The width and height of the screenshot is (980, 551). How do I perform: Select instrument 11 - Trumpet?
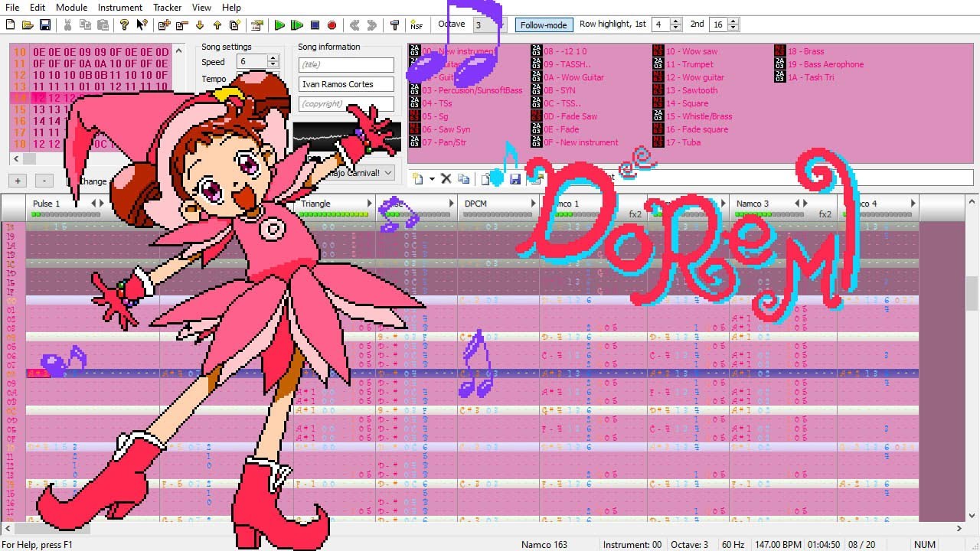coord(690,64)
